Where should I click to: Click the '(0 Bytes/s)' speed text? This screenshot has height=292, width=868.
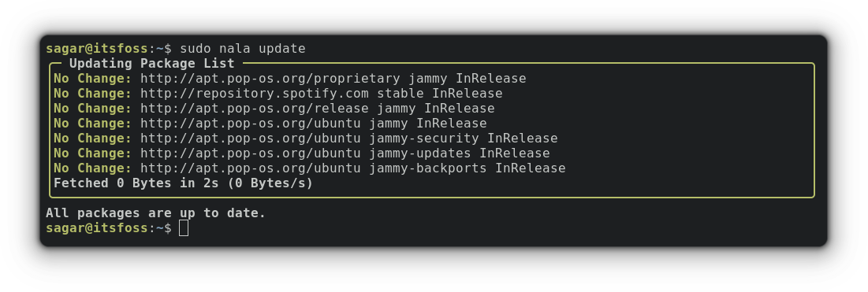(x=270, y=183)
